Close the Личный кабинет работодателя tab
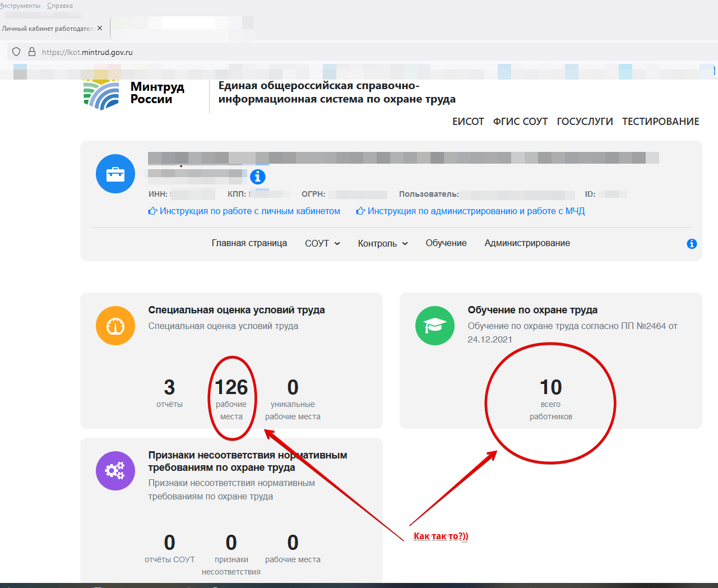Image resolution: width=718 pixels, height=588 pixels. pos(100,28)
